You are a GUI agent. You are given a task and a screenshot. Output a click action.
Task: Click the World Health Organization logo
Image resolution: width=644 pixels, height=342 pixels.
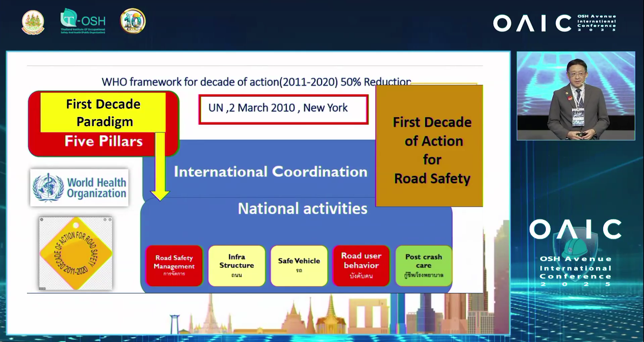[x=79, y=187]
